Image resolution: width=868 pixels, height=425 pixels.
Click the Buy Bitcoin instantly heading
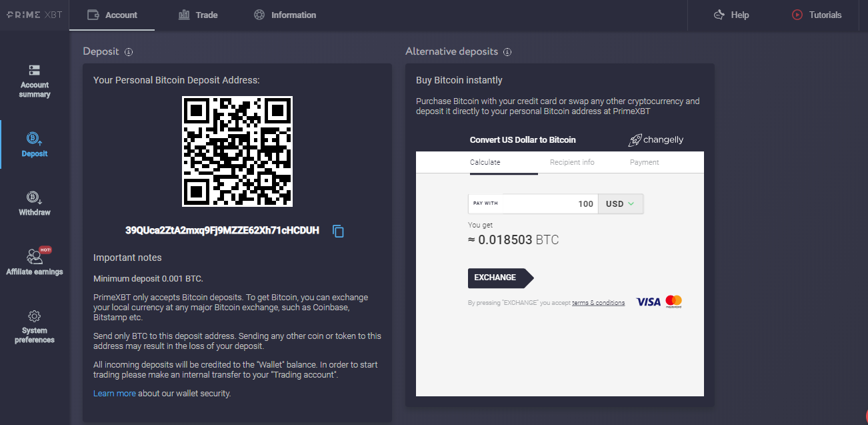[x=459, y=81]
